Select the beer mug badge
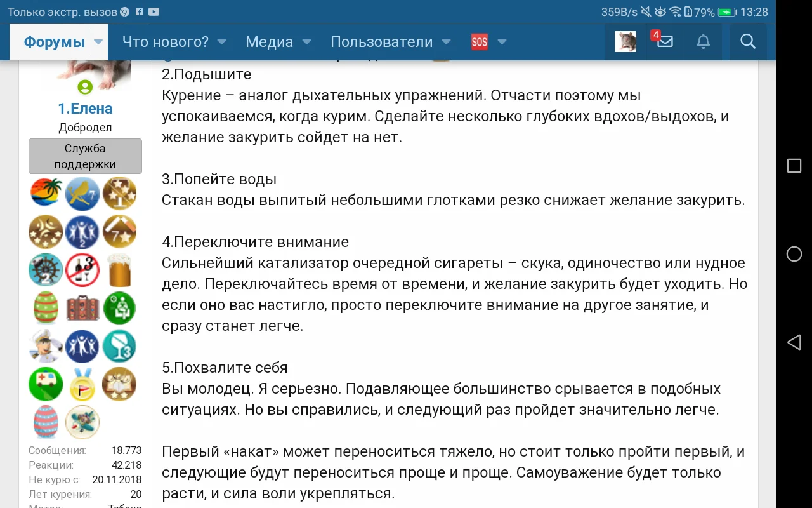 [119, 269]
